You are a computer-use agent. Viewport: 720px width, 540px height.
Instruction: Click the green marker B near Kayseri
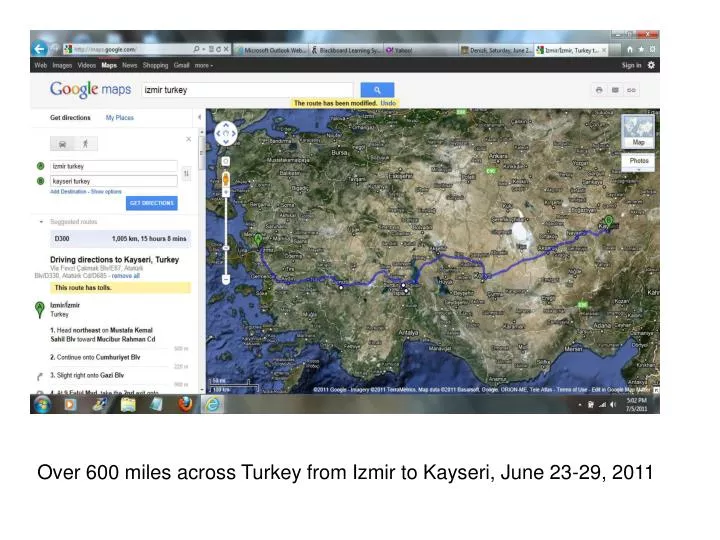click(608, 222)
